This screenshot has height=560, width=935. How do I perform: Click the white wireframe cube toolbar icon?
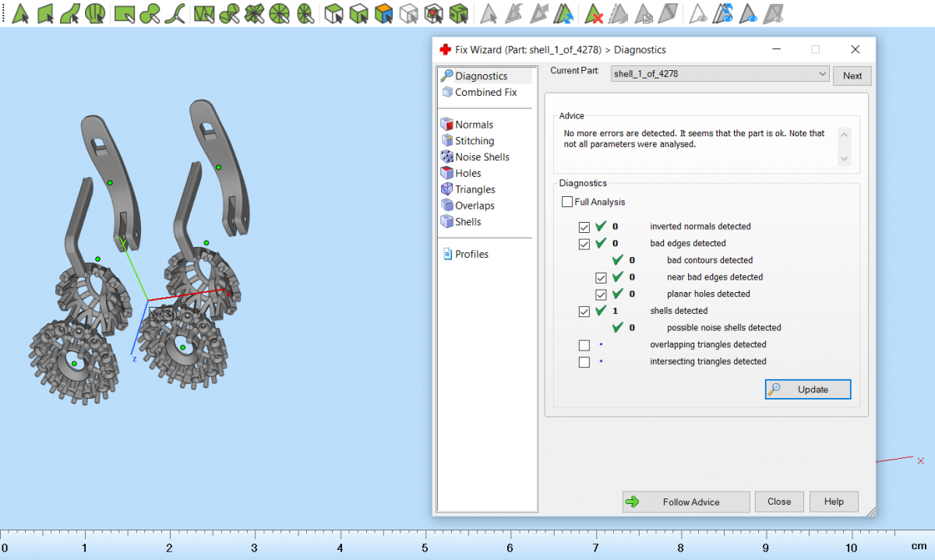click(x=408, y=13)
